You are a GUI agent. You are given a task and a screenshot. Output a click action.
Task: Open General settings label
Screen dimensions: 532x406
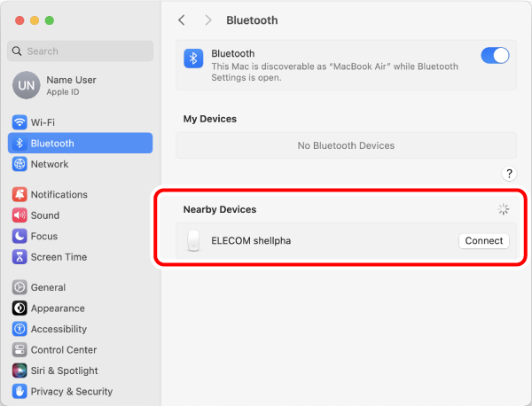48,287
